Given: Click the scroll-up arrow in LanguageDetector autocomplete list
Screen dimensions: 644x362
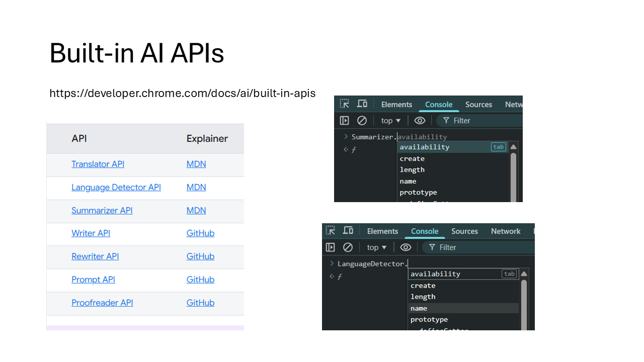Looking at the screenshot, I should (524, 274).
